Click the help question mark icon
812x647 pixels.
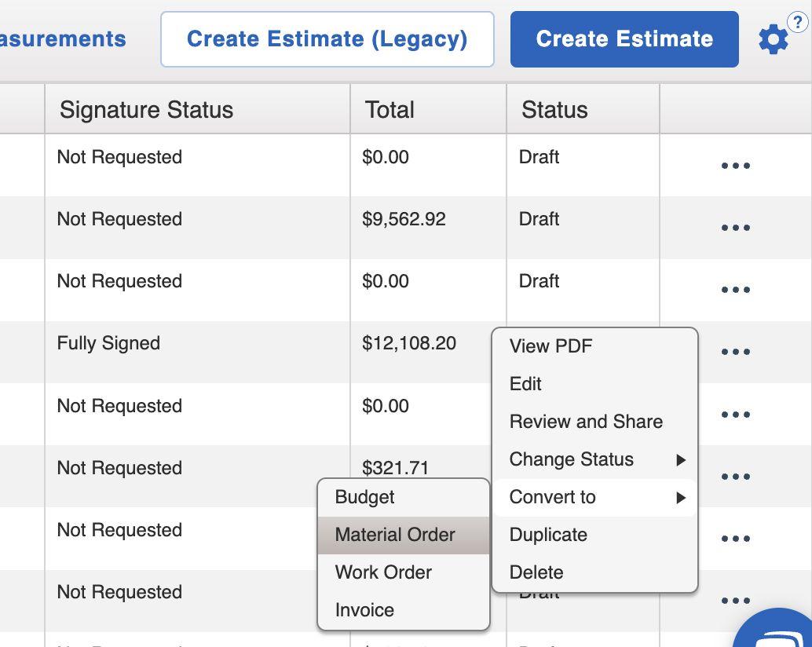click(x=797, y=22)
